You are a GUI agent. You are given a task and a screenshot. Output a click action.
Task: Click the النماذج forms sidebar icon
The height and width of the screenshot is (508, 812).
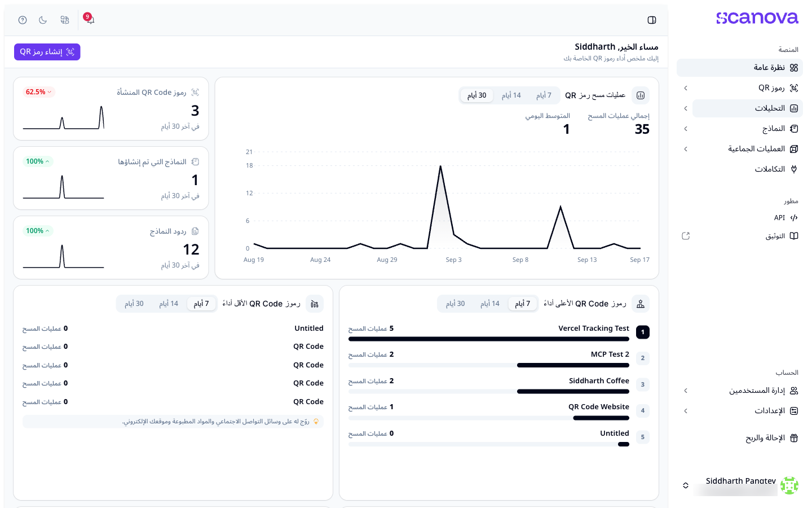coord(794,129)
